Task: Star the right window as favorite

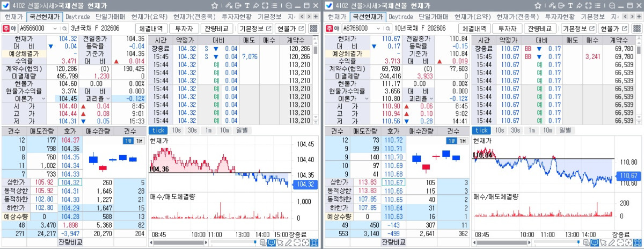Action: tap(538, 5)
